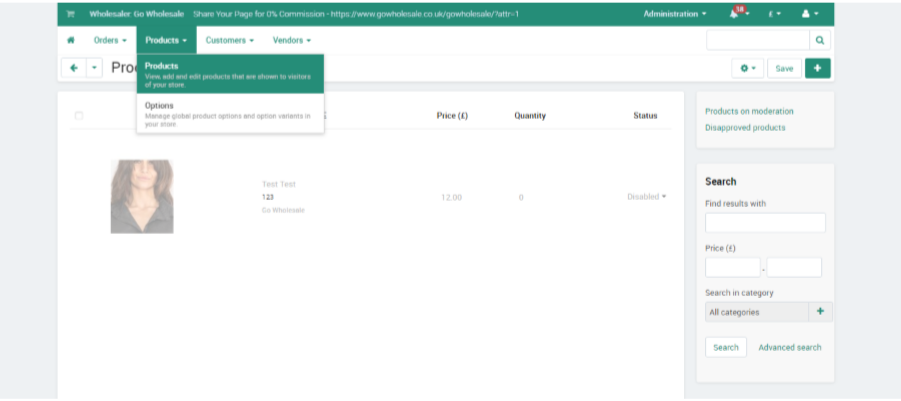Open the Test Test product link
This screenshot has width=901, height=401.
coord(279,184)
